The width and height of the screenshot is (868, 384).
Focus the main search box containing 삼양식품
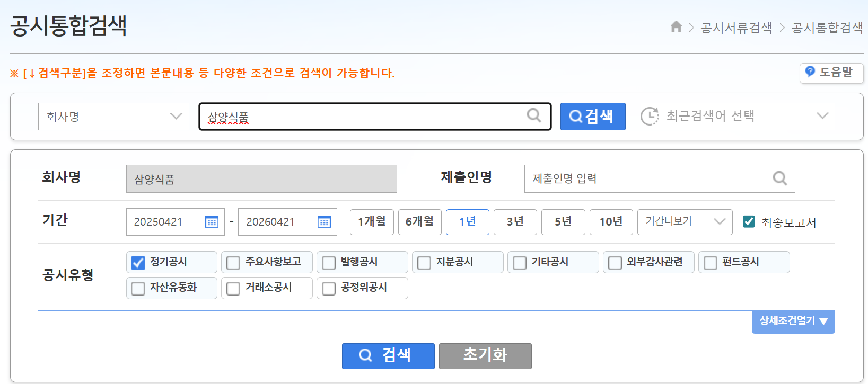(x=375, y=117)
